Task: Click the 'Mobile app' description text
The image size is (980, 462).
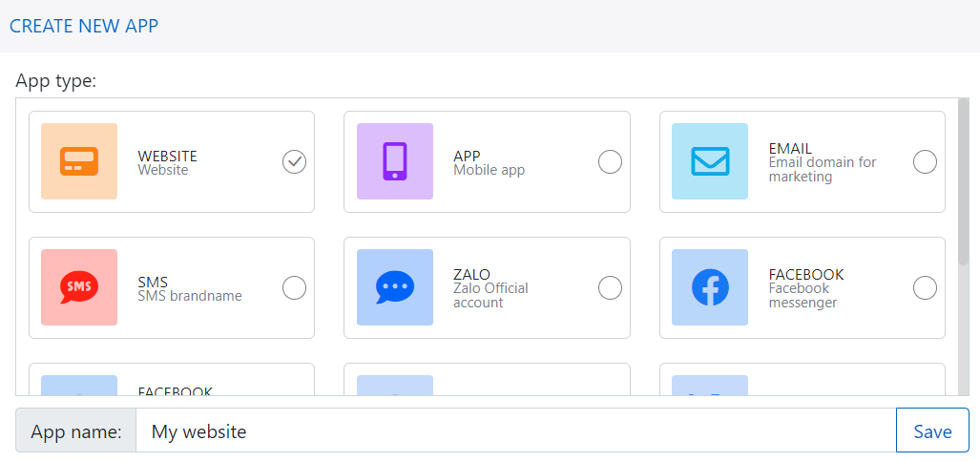Action: [x=490, y=170]
